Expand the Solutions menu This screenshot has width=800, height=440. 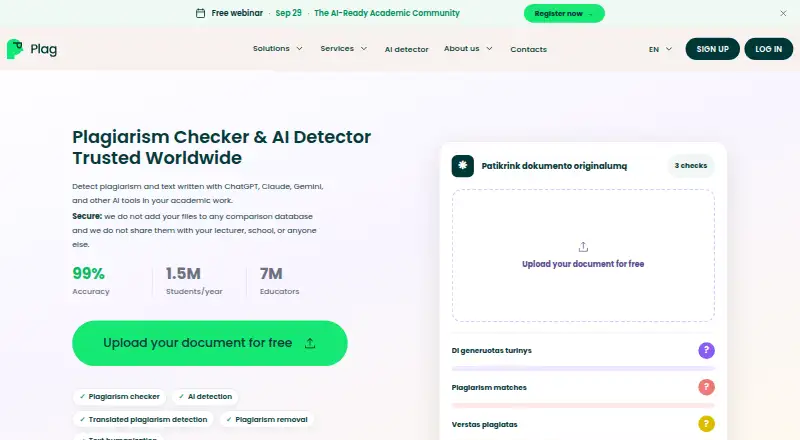tap(278, 48)
